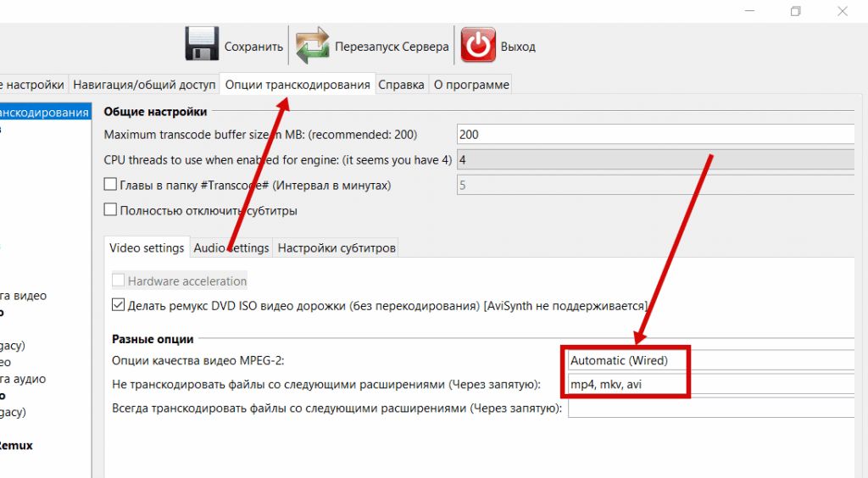Click the 'Общие настройки' section heading
This screenshot has width=868, height=478.
[155, 112]
